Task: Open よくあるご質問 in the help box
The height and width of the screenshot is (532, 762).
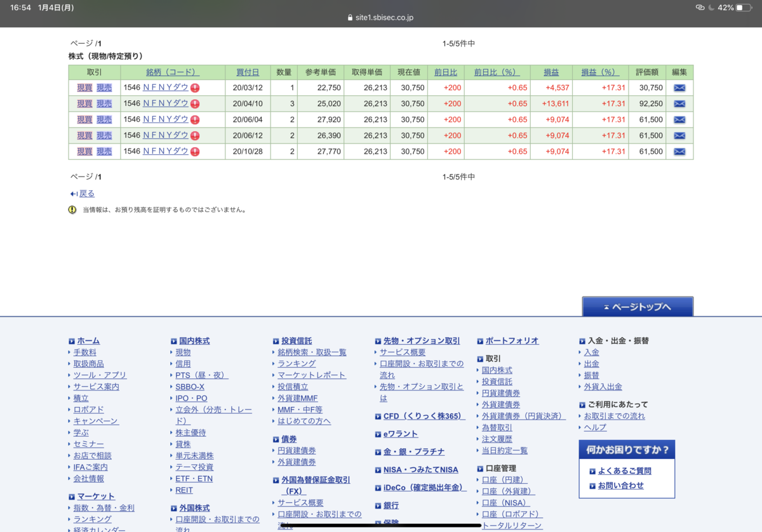Action: tap(625, 471)
